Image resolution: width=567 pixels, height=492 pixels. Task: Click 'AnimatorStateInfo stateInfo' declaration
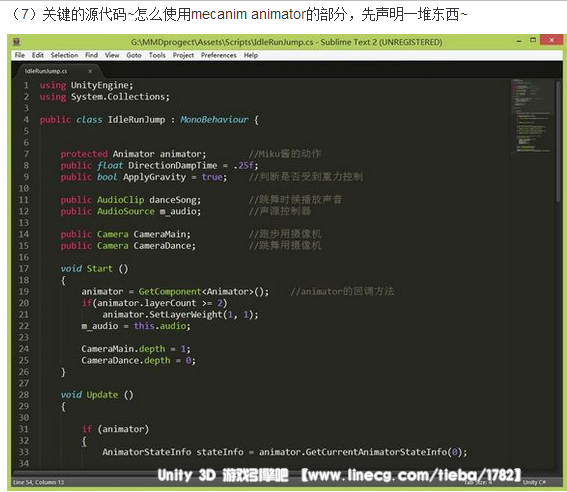tap(173, 452)
